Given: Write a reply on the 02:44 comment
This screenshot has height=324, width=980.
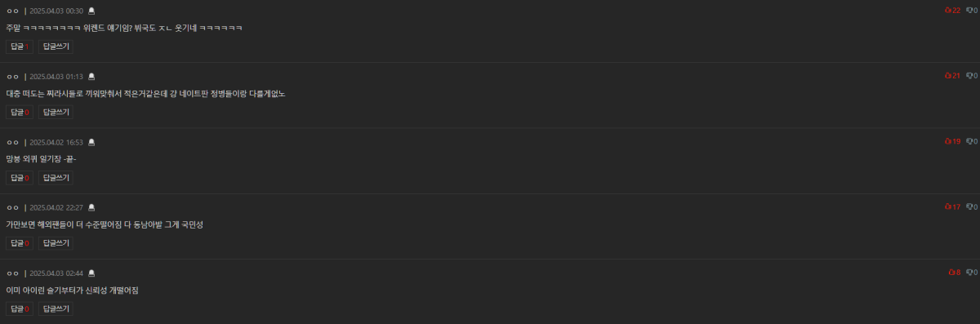Looking at the screenshot, I should pos(56,308).
